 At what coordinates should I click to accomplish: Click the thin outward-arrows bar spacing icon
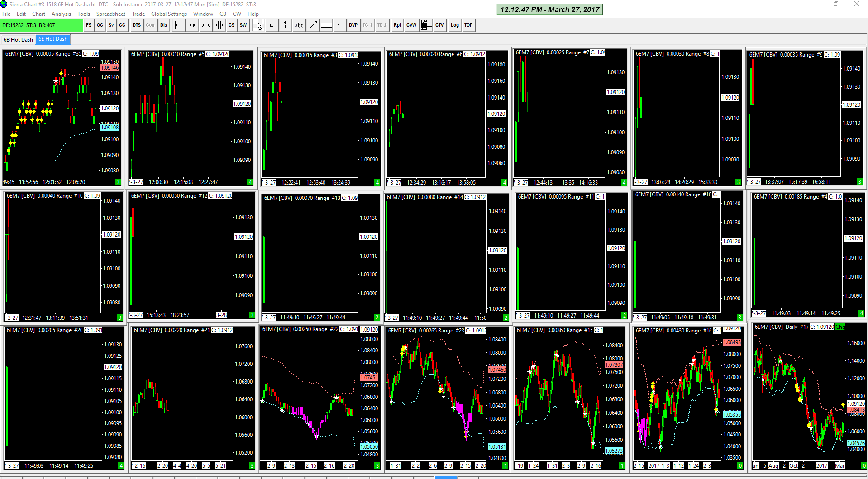point(179,25)
